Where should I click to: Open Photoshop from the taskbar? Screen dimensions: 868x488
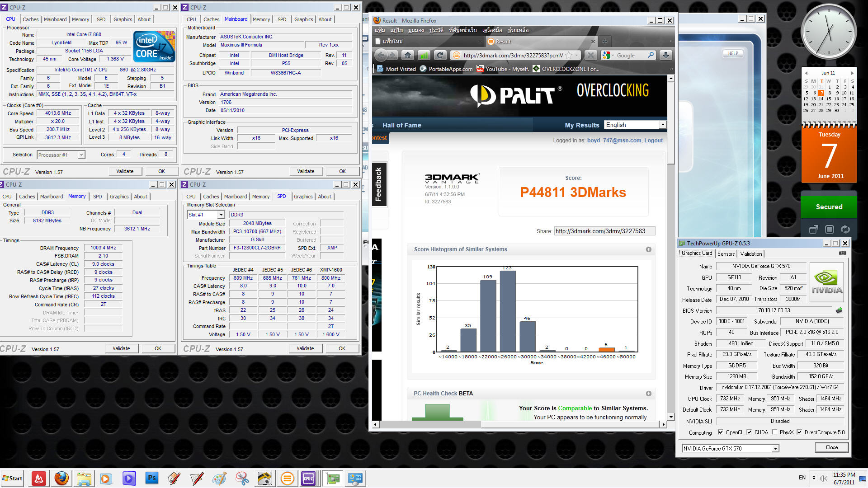point(151,478)
